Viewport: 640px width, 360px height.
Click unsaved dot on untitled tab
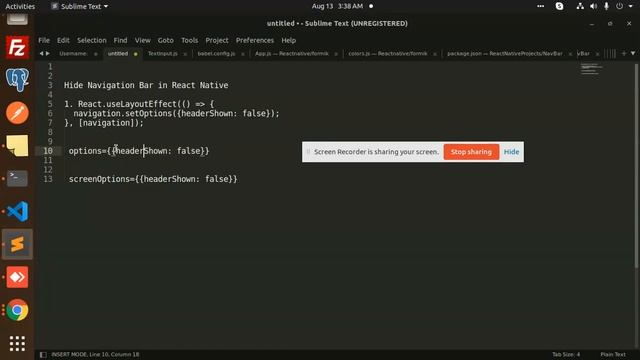[136, 54]
